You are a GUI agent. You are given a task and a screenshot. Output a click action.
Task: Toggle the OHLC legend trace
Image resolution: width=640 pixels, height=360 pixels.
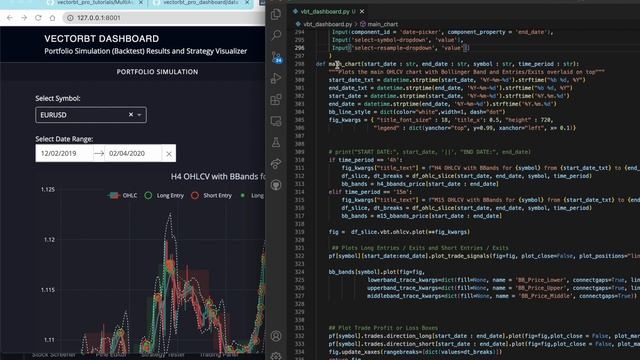pyautogui.click(x=122, y=196)
